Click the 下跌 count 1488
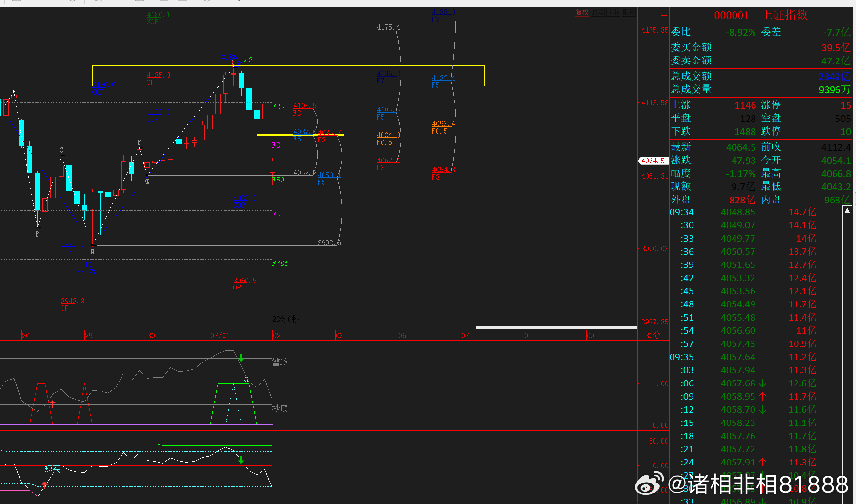 tap(745, 132)
